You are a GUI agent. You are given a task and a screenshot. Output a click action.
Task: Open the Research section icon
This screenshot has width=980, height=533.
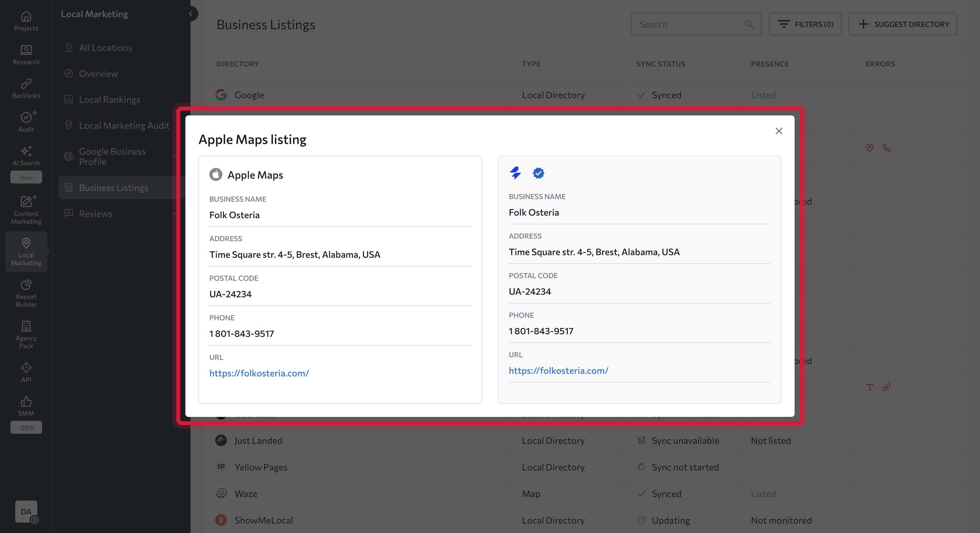[26, 55]
